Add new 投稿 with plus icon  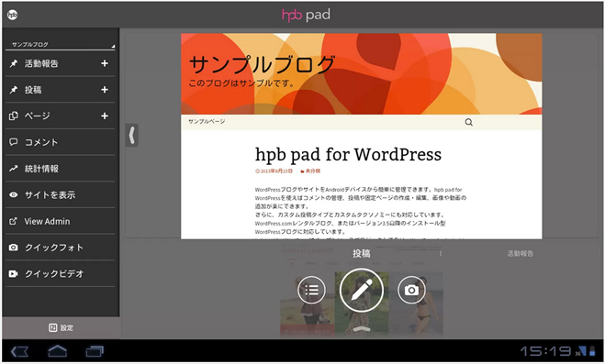click(x=105, y=90)
